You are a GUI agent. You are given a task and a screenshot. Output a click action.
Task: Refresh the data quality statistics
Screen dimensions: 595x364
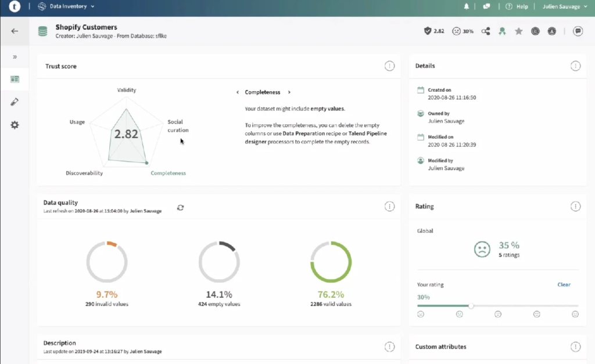click(180, 207)
